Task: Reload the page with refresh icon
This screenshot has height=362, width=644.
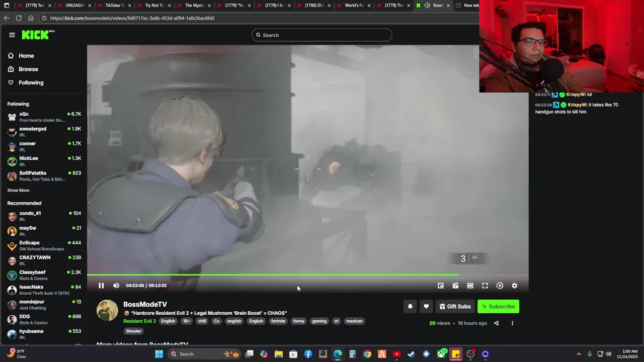Action: [x=19, y=18]
